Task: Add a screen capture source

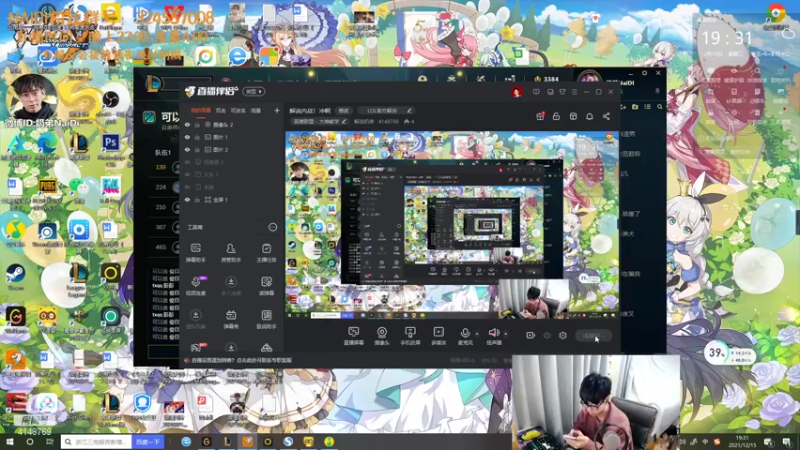Action: (x=354, y=336)
